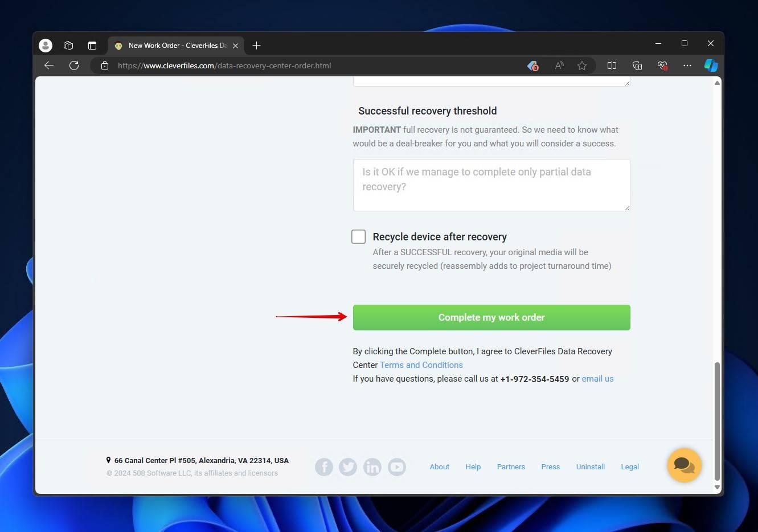
Task: Maximize the Edge window
Action: (685, 43)
